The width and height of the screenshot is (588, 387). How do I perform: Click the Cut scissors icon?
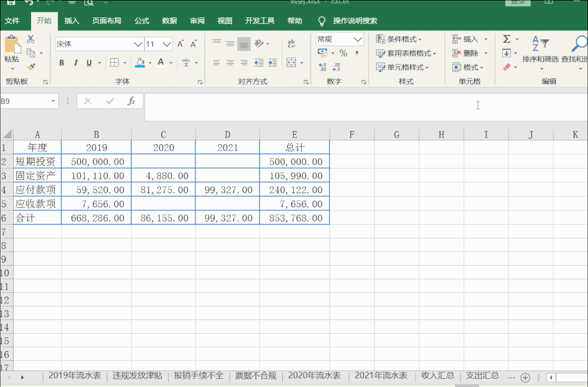pyautogui.click(x=31, y=39)
